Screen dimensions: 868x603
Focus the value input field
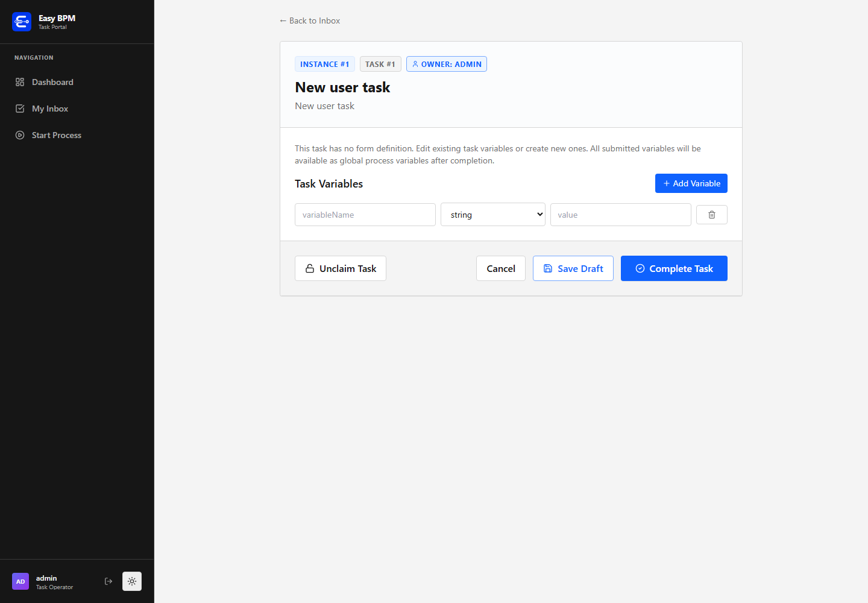621,215
